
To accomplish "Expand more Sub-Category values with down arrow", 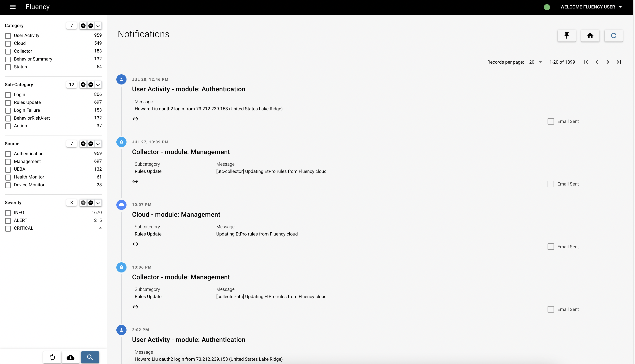I will [x=98, y=84].
